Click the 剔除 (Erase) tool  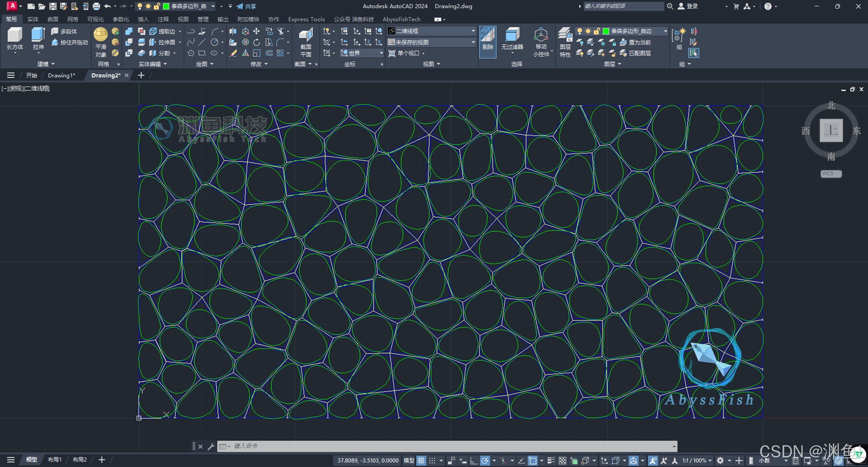click(487, 41)
